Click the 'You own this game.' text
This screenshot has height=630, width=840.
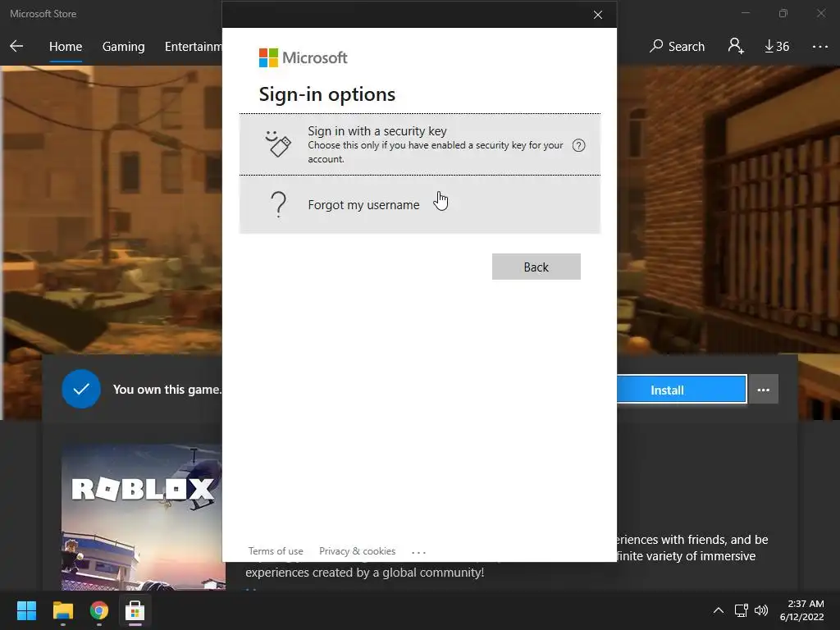pyautogui.click(x=167, y=390)
